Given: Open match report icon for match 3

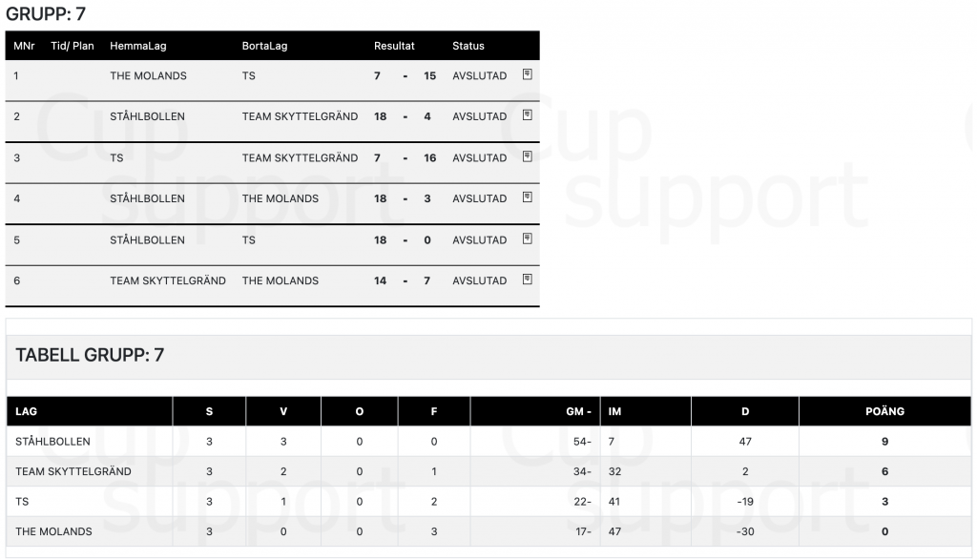Looking at the screenshot, I should coord(527,156).
